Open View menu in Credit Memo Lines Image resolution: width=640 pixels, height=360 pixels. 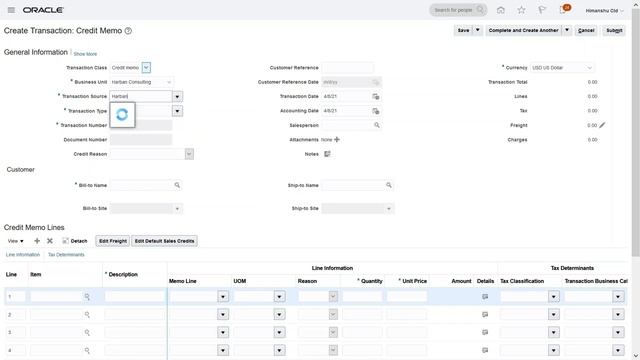pyautogui.click(x=16, y=241)
